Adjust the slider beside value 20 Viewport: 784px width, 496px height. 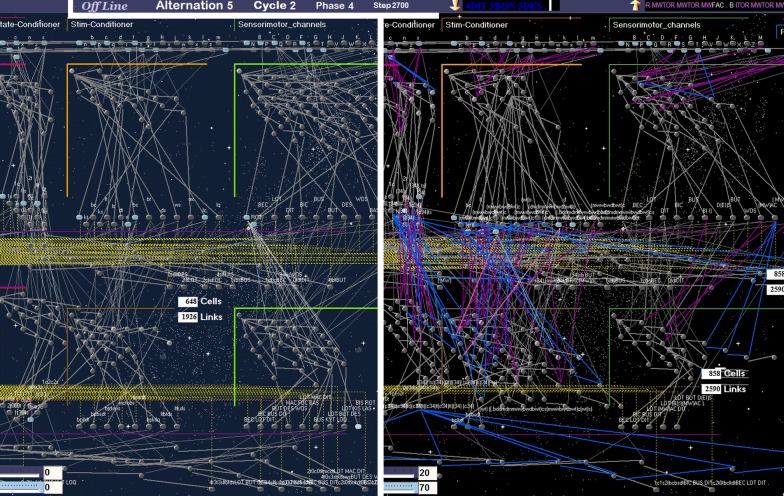click(400, 473)
